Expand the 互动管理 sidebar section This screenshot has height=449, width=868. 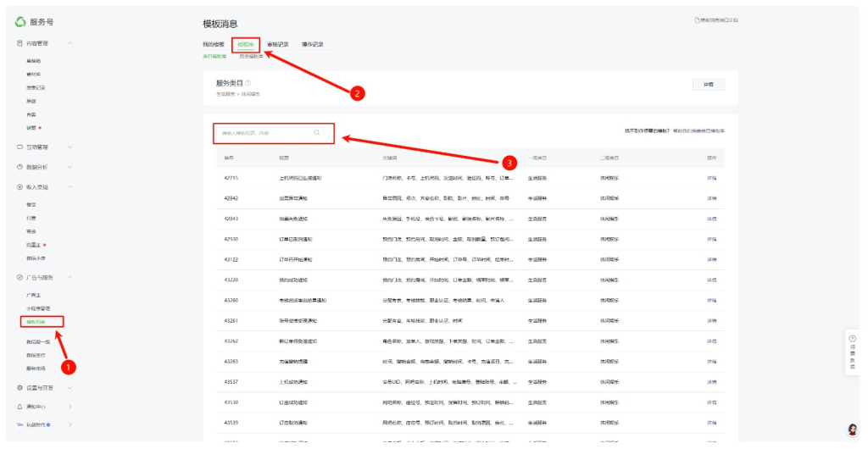(70, 147)
